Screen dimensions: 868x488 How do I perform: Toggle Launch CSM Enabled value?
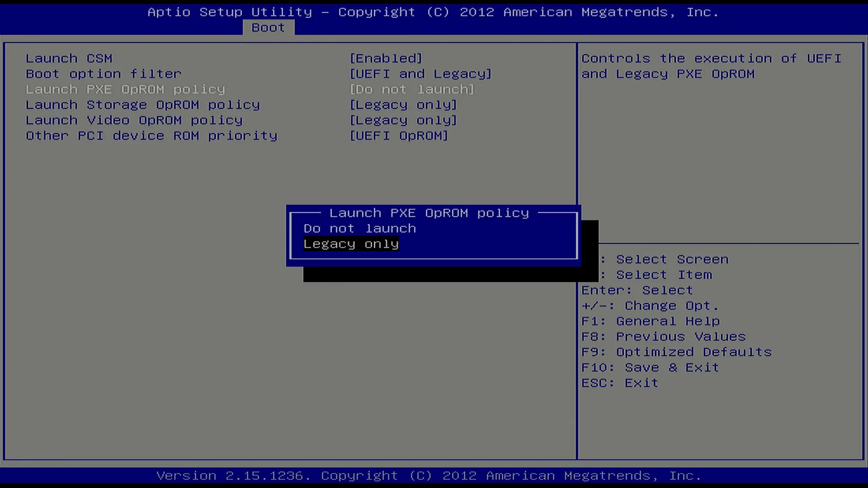[386, 59]
